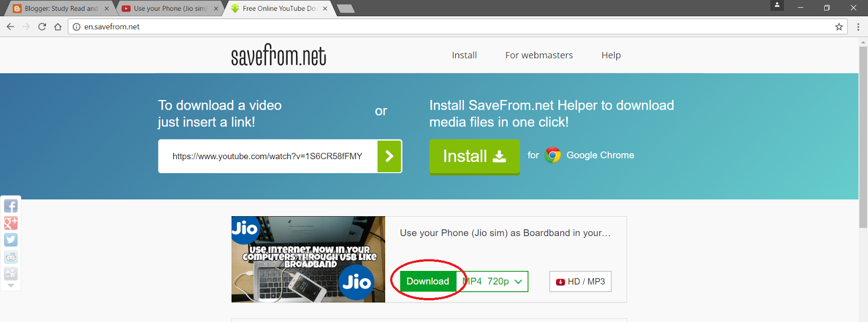Click the Twitter share icon
Viewport: 868px width, 322px height.
click(11, 239)
